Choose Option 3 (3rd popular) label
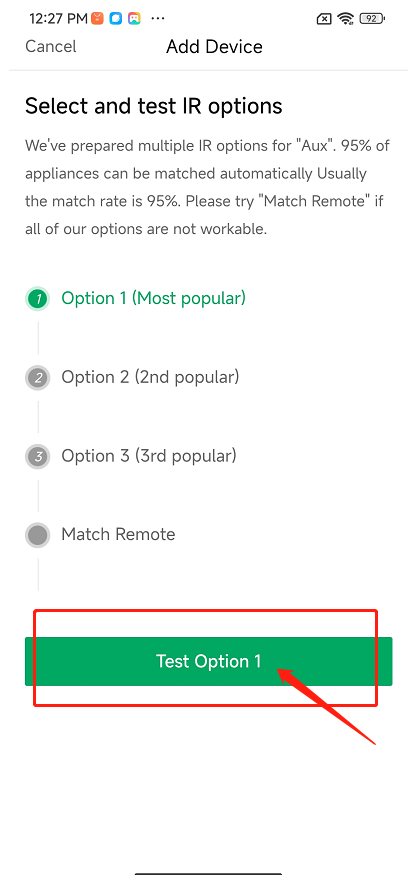 pos(149,456)
